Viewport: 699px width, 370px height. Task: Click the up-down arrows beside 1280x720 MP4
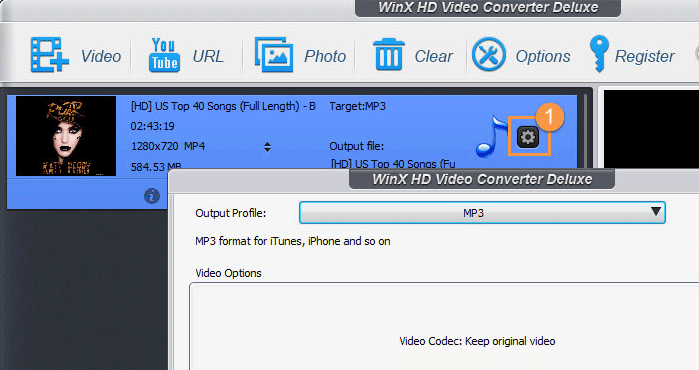pos(267,147)
